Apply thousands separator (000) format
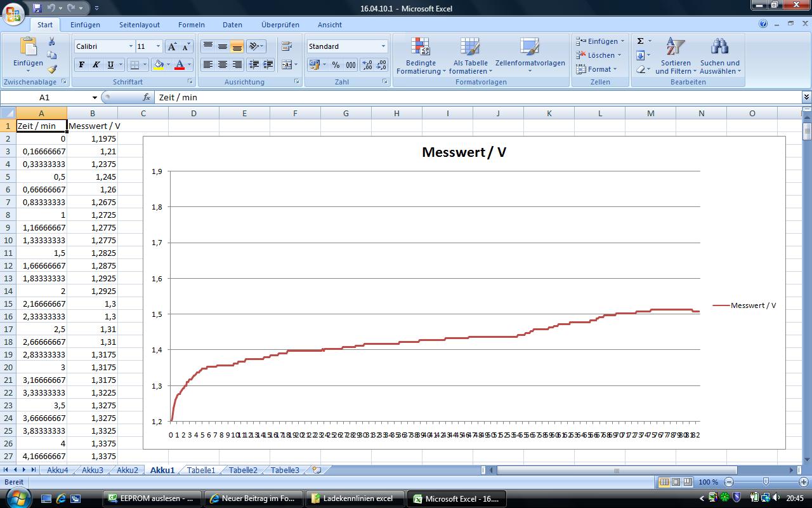 (351, 65)
